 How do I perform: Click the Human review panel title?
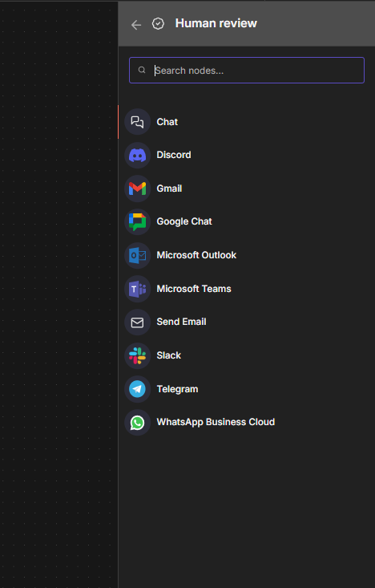tap(216, 23)
